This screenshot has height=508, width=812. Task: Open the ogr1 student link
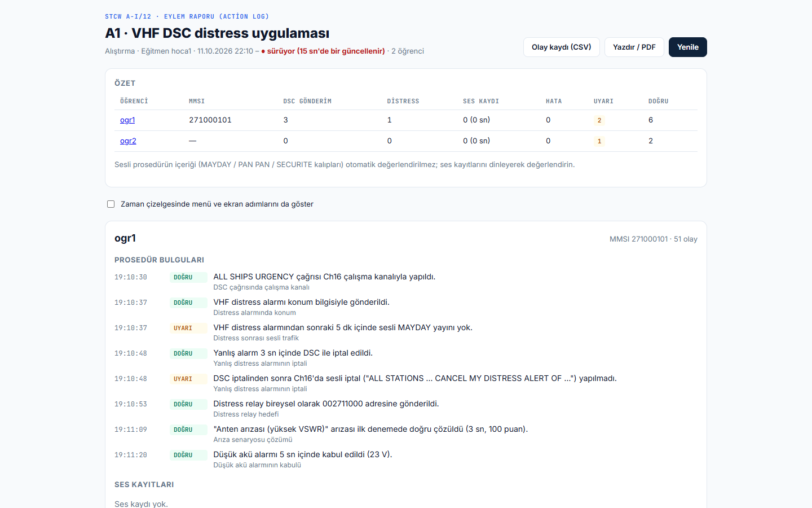click(127, 120)
